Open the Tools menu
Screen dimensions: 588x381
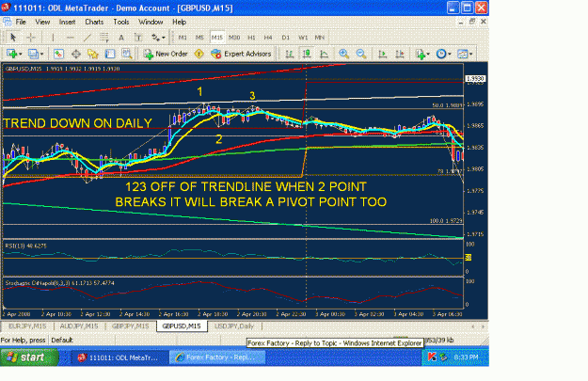tap(121, 22)
